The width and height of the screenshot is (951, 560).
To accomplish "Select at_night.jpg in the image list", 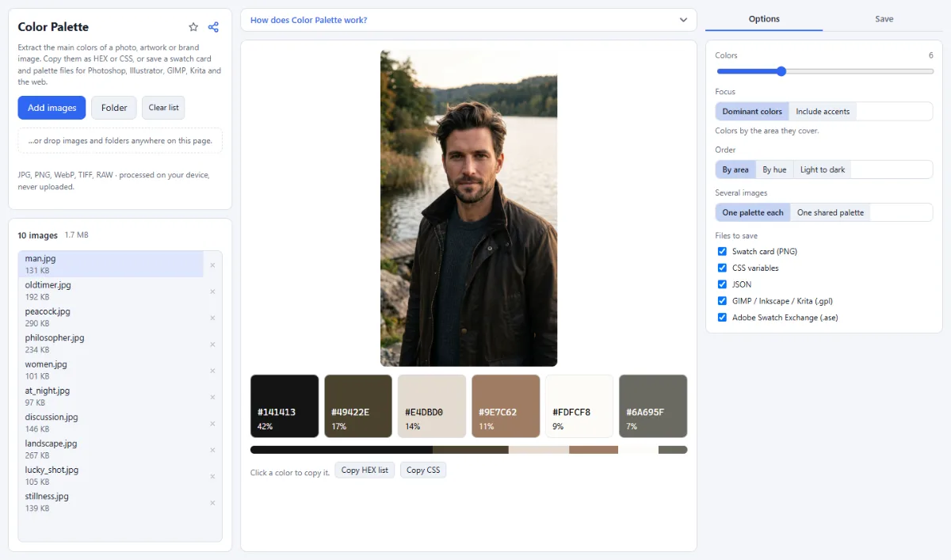I will click(111, 397).
